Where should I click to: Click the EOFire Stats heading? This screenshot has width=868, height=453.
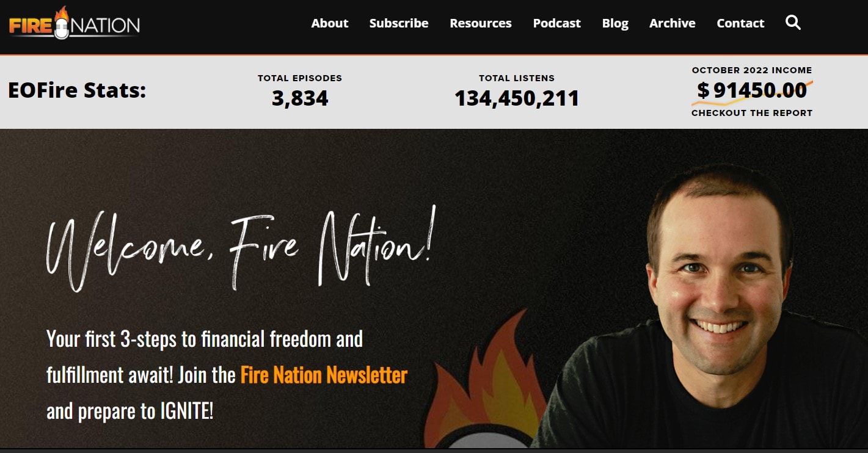click(x=77, y=90)
